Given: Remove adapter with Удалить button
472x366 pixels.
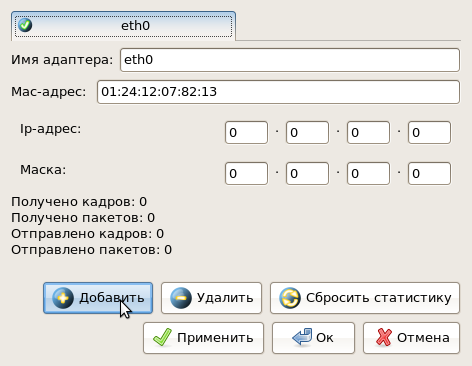Looking at the screenshot, I should point(211,298).
